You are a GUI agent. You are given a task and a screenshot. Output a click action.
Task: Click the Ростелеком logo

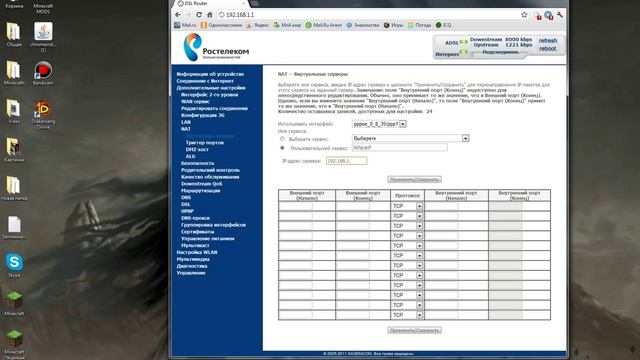pyautogui.click(x=216, y=47)
